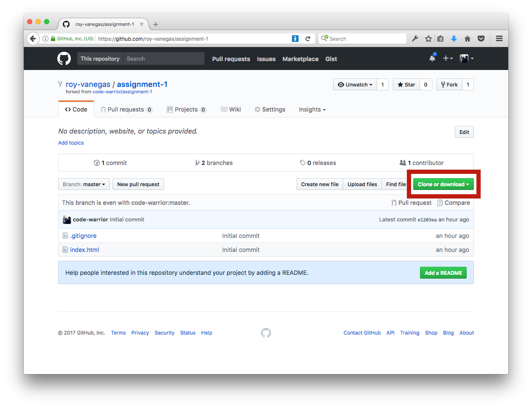Click the Pull request link beside Compare

tap(411, 203)
